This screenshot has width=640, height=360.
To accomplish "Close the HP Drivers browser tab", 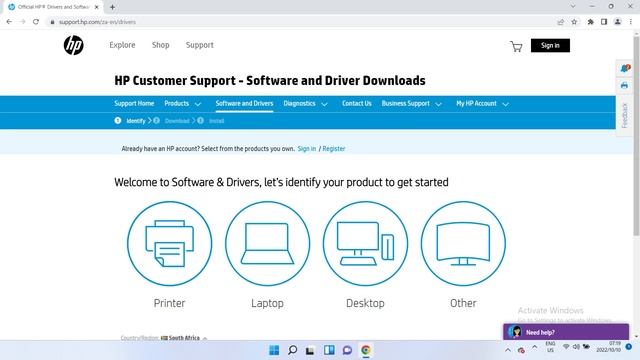I will click(96, 7).
